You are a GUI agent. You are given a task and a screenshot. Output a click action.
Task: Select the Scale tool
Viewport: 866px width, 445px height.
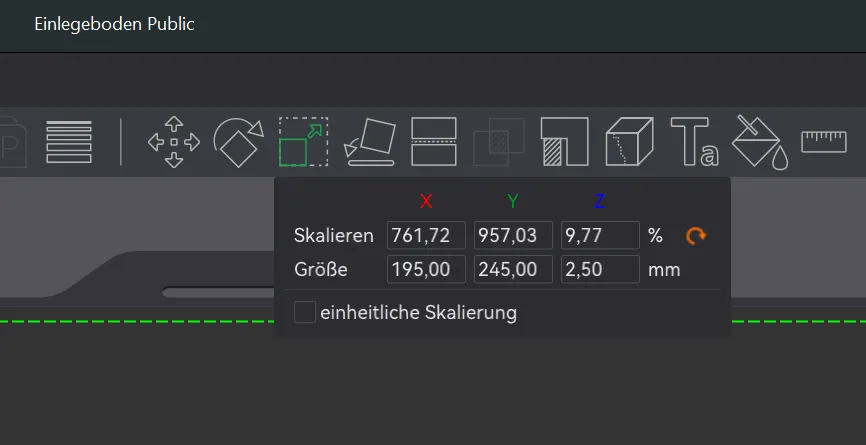[303, 142]
